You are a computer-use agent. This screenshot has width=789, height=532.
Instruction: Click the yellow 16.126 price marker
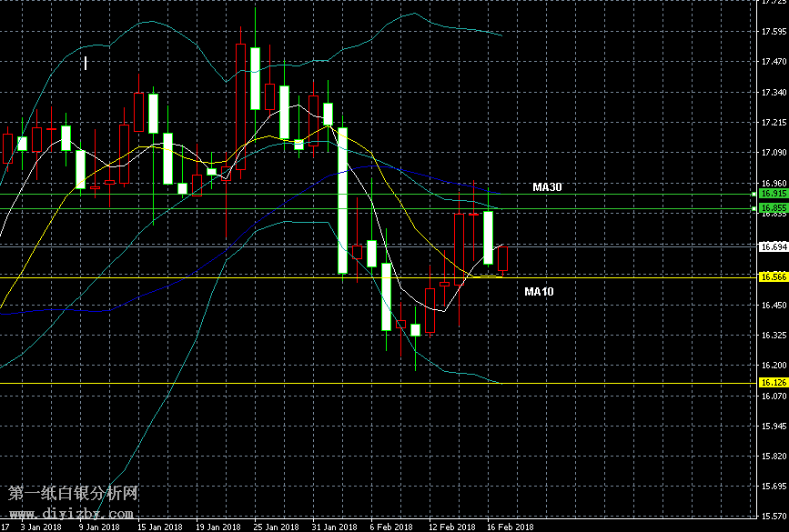(774, 383)
